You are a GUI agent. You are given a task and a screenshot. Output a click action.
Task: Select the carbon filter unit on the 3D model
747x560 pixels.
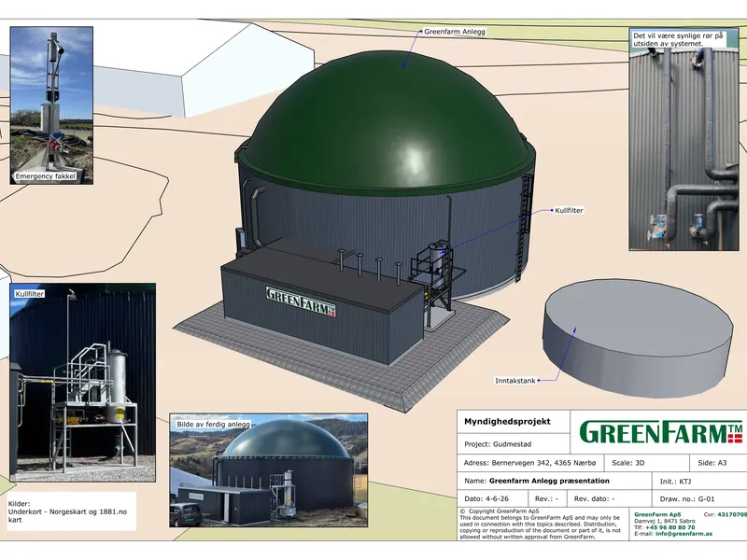[x=436, y=269]
